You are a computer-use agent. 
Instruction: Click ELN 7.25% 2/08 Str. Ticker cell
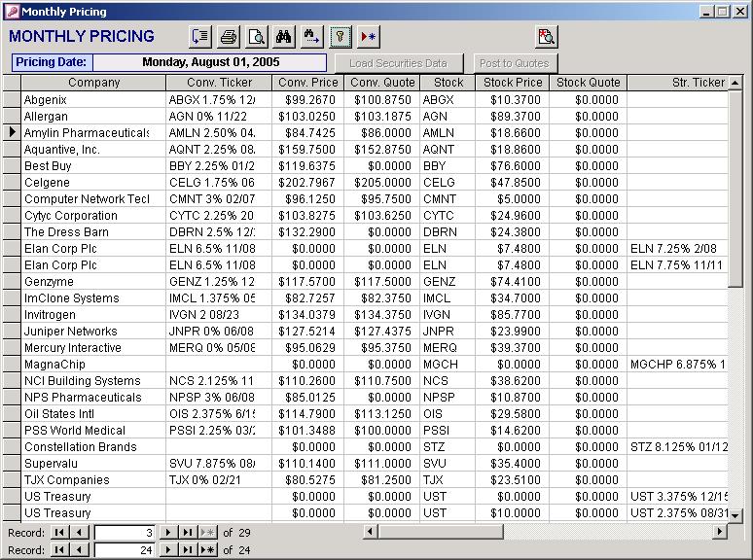[678, 249]
